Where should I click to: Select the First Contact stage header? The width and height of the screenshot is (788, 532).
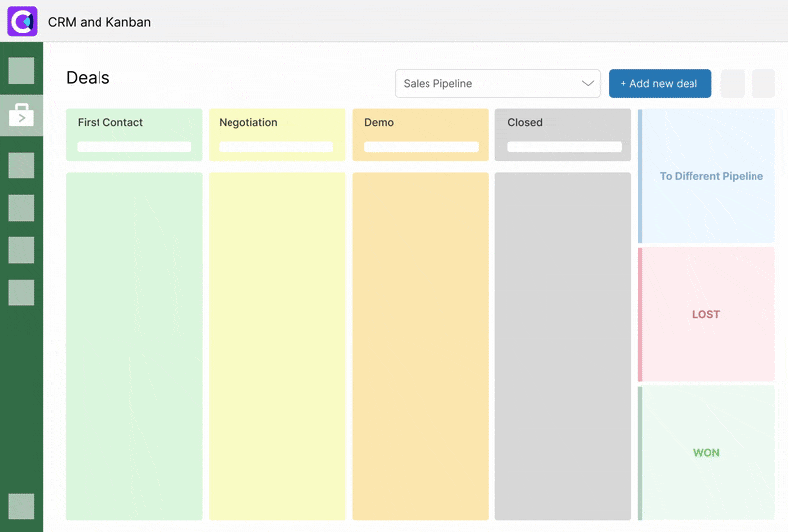click(134, 123)
